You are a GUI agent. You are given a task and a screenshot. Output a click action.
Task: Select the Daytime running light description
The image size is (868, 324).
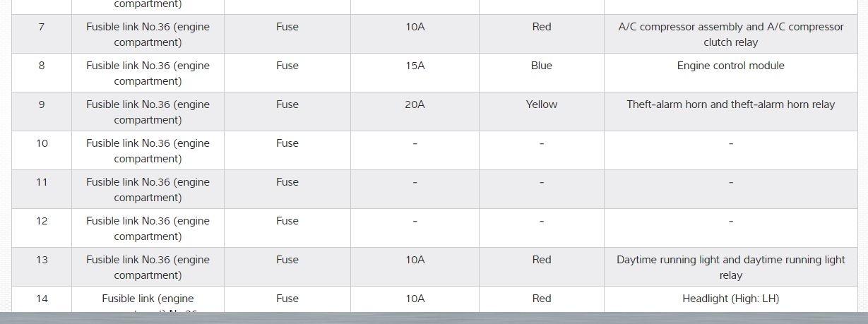(x=730, y=267)
